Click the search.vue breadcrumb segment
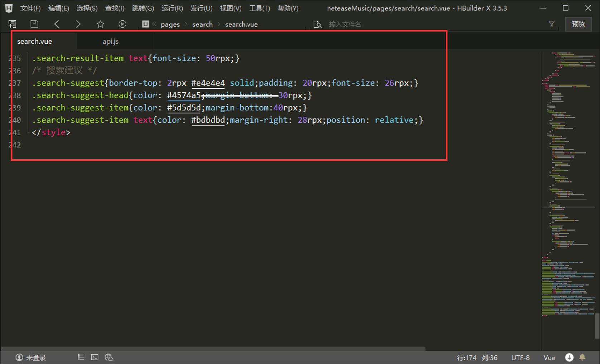 (x=241, y=24)
